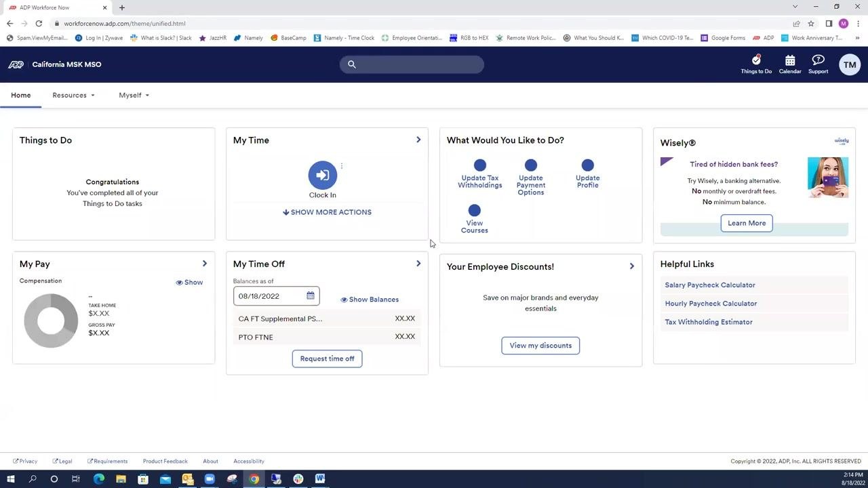Open My Time card arrow

pos(418,140)
